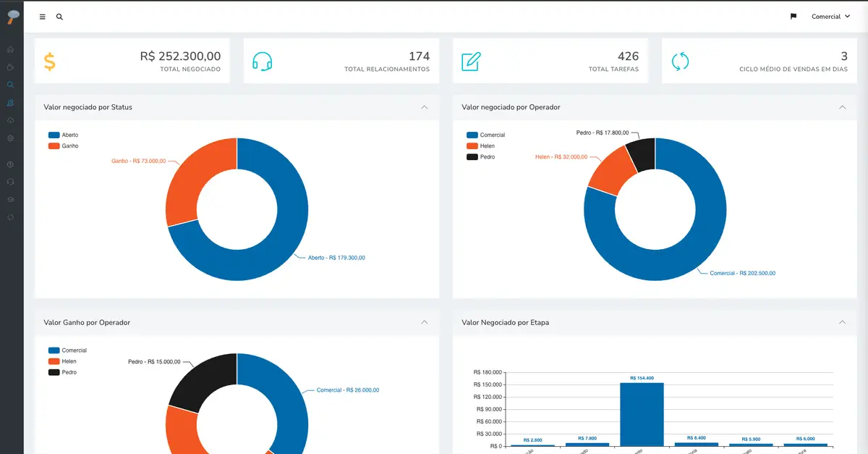
Task: Open the help question mark sidebar icon
Action: click(x=11, y=164)
